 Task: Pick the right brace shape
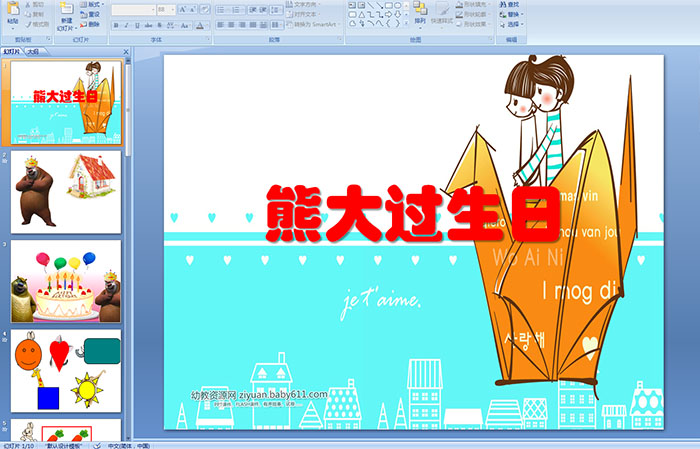397,23
